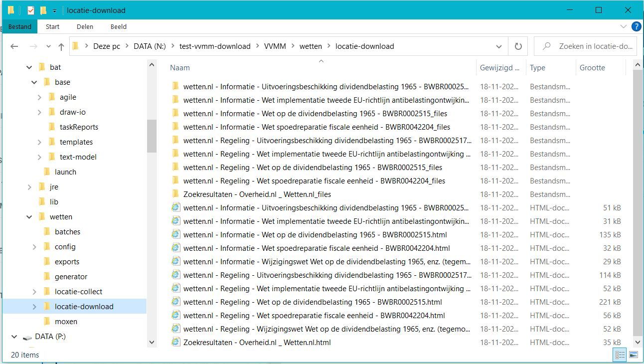Screen dimensions: 644x364
Task: Select the 'bat' folder in tree
Action: [55, 67]
